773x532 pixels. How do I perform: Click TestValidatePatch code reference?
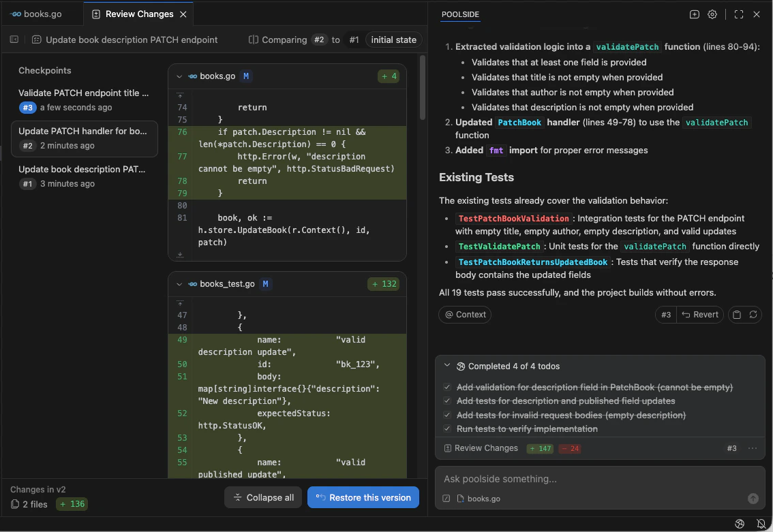(499, 247)
